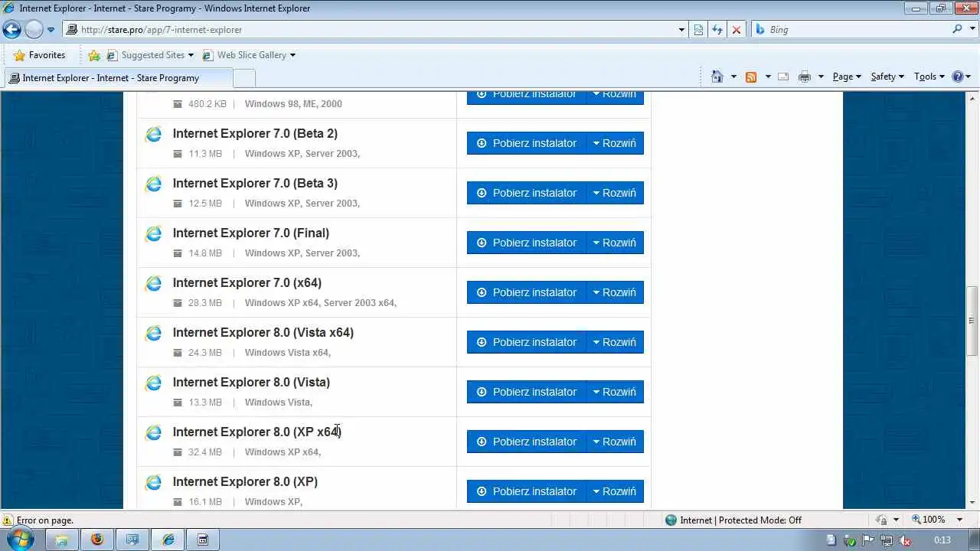Open Windows Explorer folder on taskbar

(61, 540)
